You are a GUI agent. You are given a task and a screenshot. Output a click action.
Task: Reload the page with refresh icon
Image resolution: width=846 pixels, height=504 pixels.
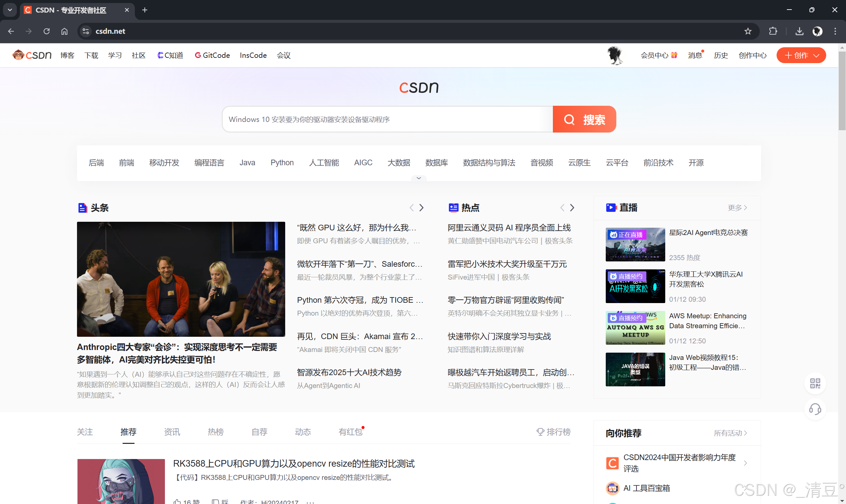pyautogui.click(x=47, y=31)
